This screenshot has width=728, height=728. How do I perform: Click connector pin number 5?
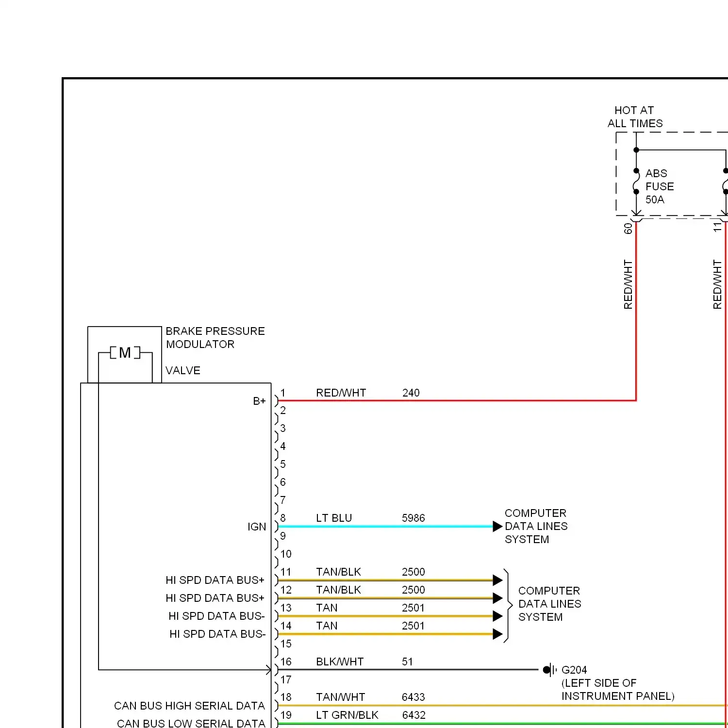[x=283, y=464]
